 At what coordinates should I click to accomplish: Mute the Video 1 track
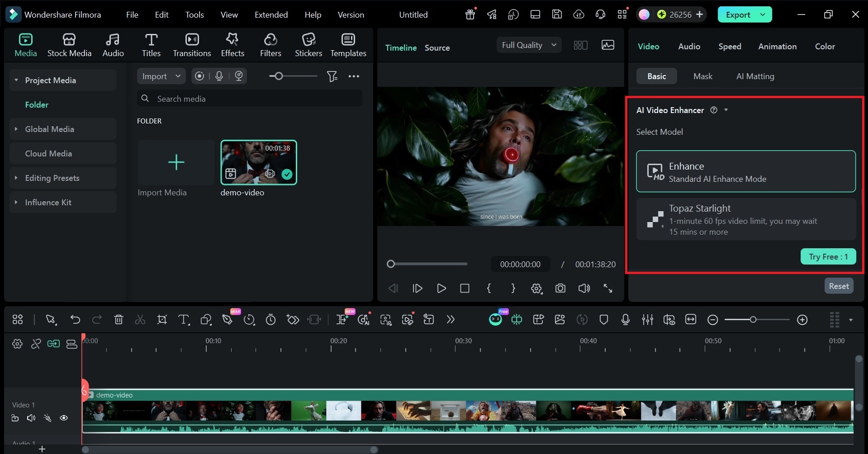30,418
